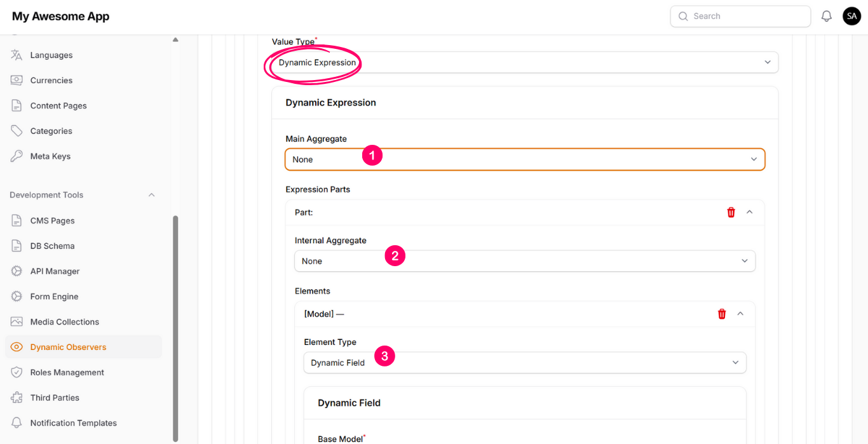Click the My Awesome App title link
The image size is (868, 444).
click(60, 17)
